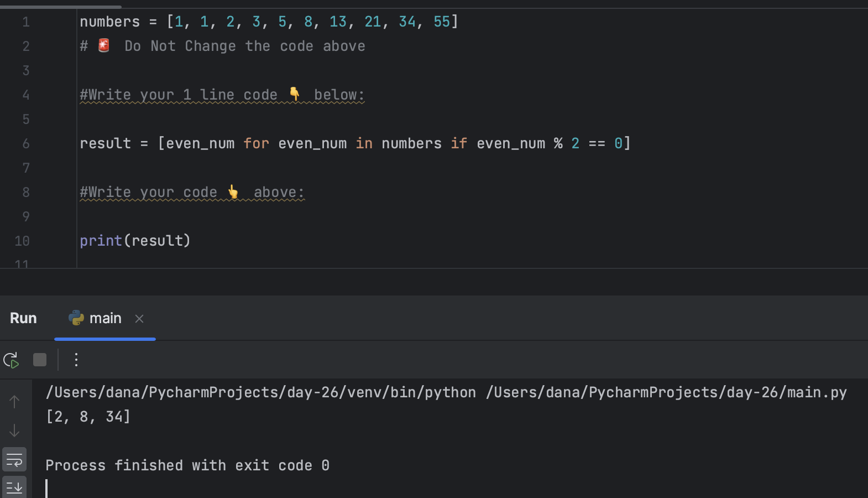Close the main run tab
The image size is (868, 498).
click(x=139, y=319)
